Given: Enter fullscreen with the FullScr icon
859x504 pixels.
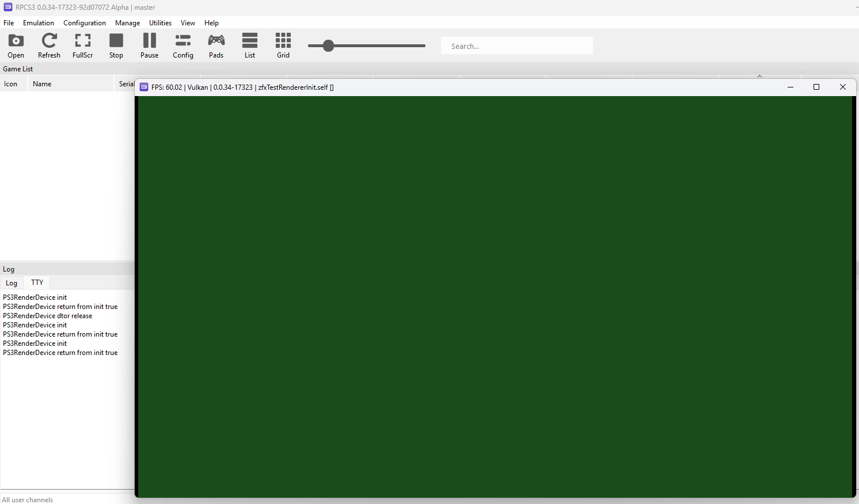Looking at the screenshot, I should (82, 45).
